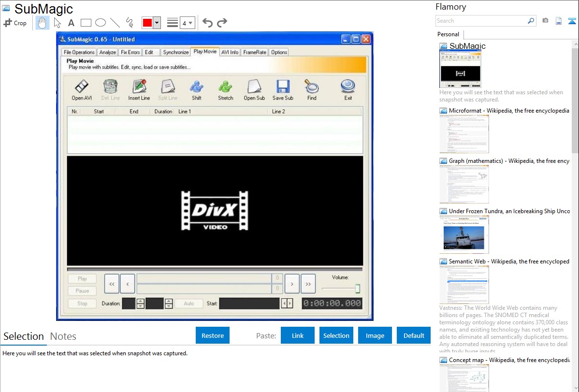Click the Del. Line trash icon
This screenshot has width=579, height=392.
[110, 90]
